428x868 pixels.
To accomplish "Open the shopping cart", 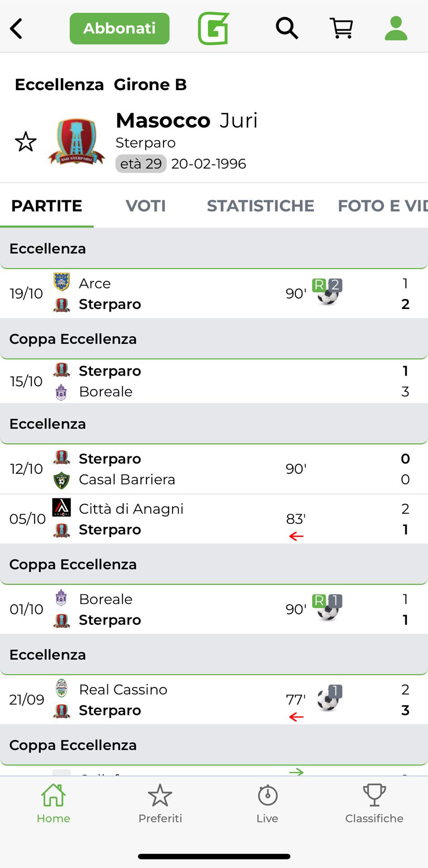I will [x=341, y=29].
